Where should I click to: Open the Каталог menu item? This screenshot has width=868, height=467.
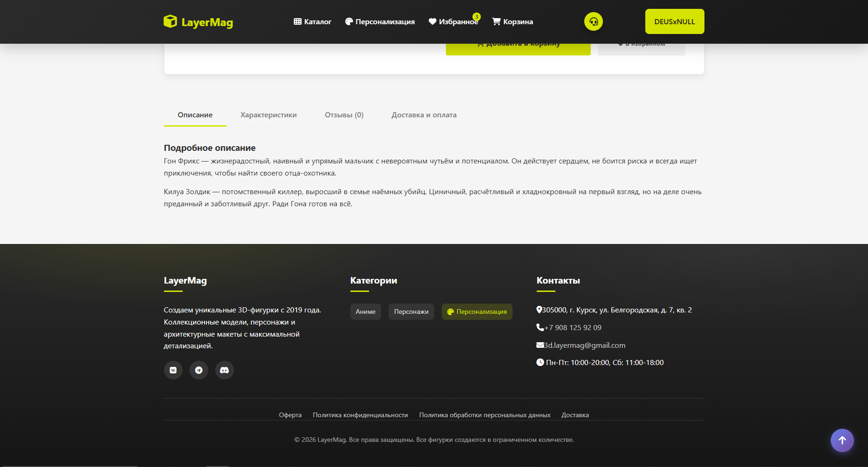tap(313, 21)
